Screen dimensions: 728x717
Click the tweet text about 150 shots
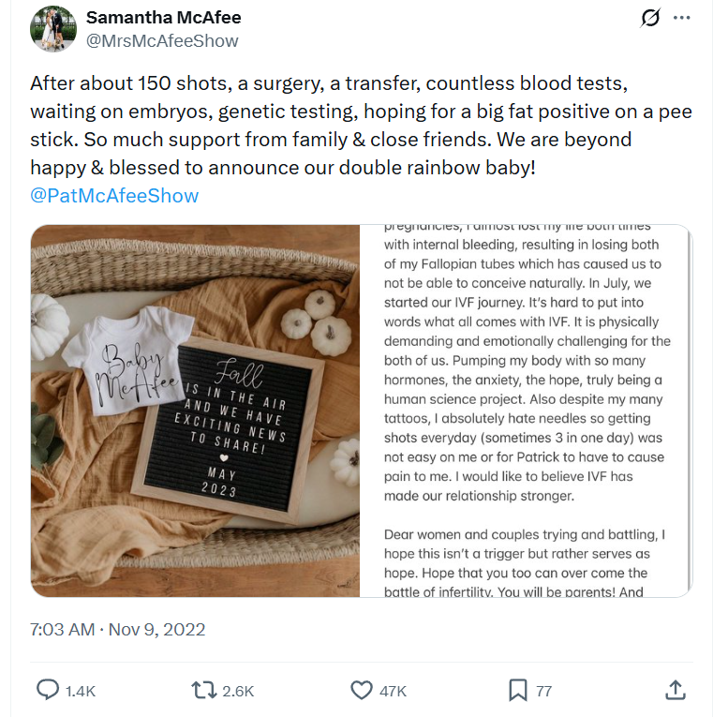tap(361, 126)
